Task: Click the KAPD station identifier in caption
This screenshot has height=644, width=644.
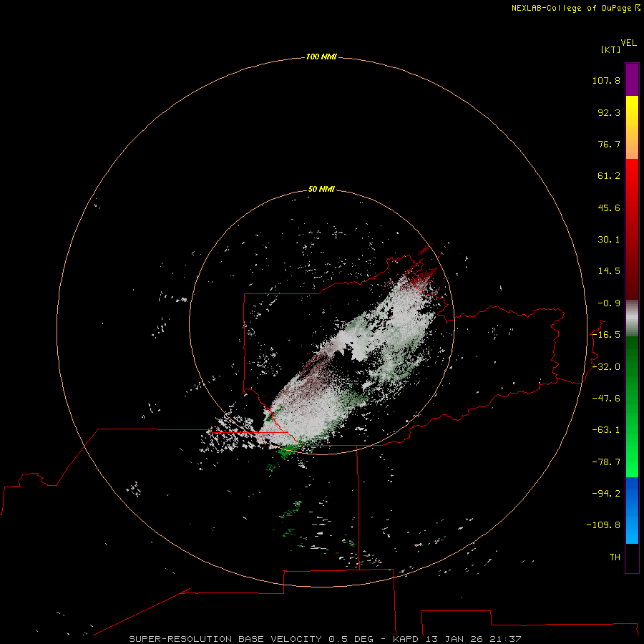Action: click(407, 639)
